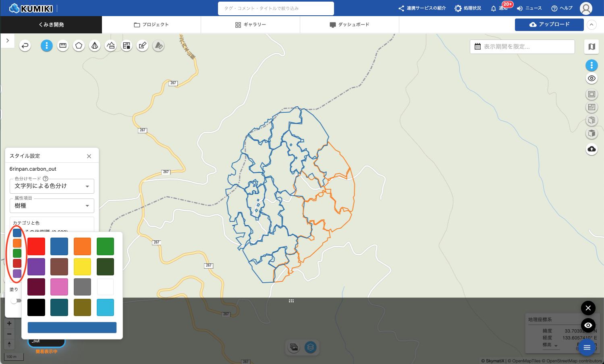
Task: Select the ruler distance measurement tool
Action: tap(63, 45)
